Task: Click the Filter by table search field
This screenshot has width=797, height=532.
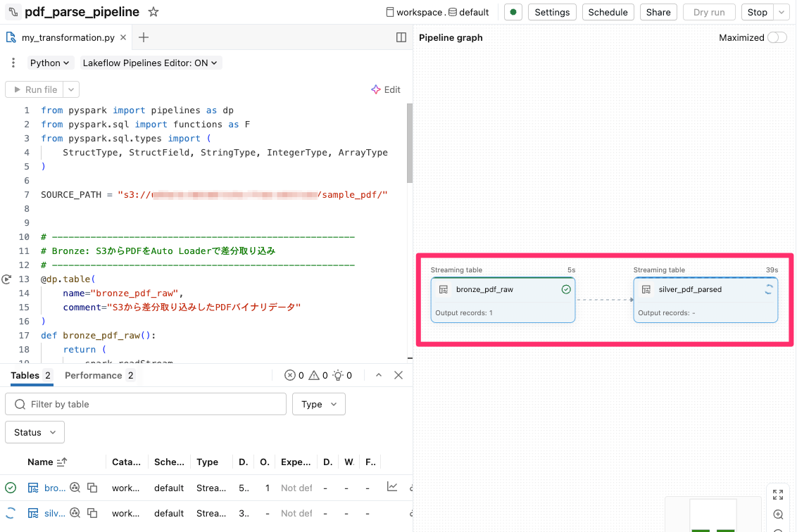Action: [x=146, y=404]
